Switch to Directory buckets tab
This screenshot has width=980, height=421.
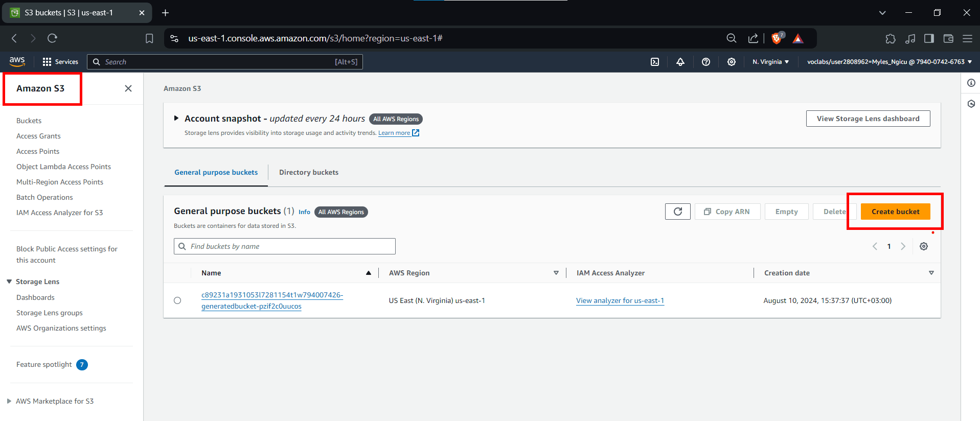(x=309, y=172)
